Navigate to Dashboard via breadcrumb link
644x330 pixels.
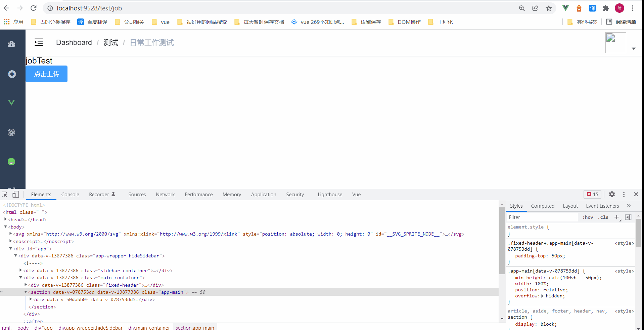pos(74,42)
